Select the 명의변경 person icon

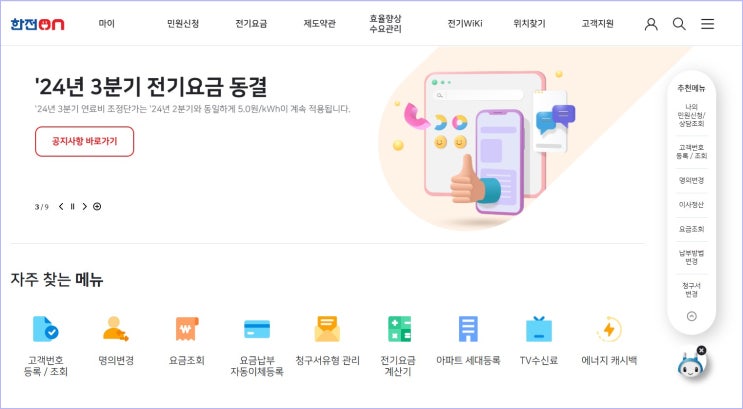coord(116,329)
